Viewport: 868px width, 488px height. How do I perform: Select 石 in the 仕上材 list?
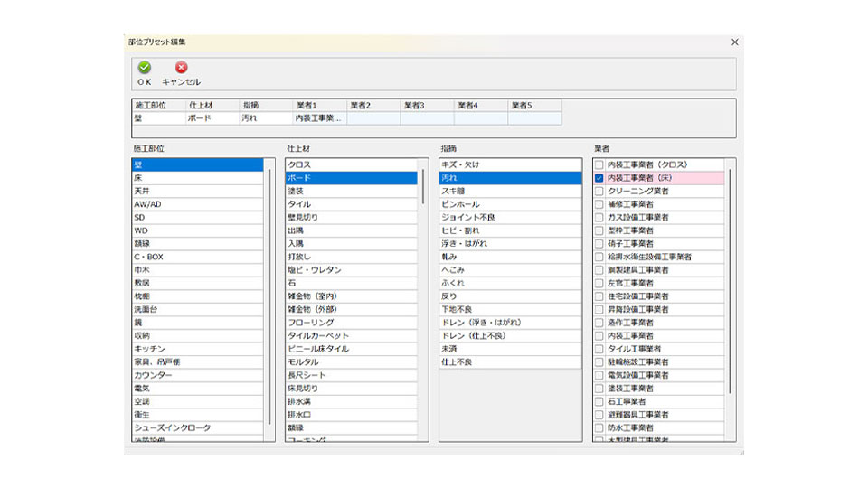pos(352,283)
